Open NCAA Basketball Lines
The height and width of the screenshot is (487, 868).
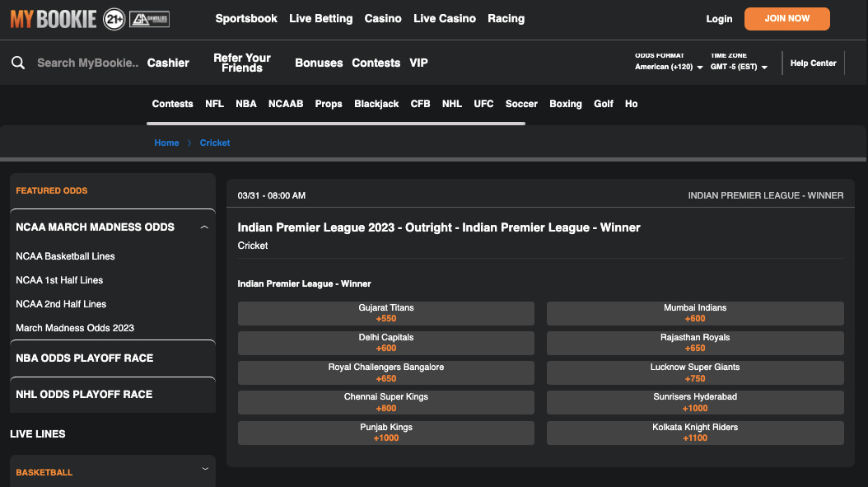(x=65, y=256)
